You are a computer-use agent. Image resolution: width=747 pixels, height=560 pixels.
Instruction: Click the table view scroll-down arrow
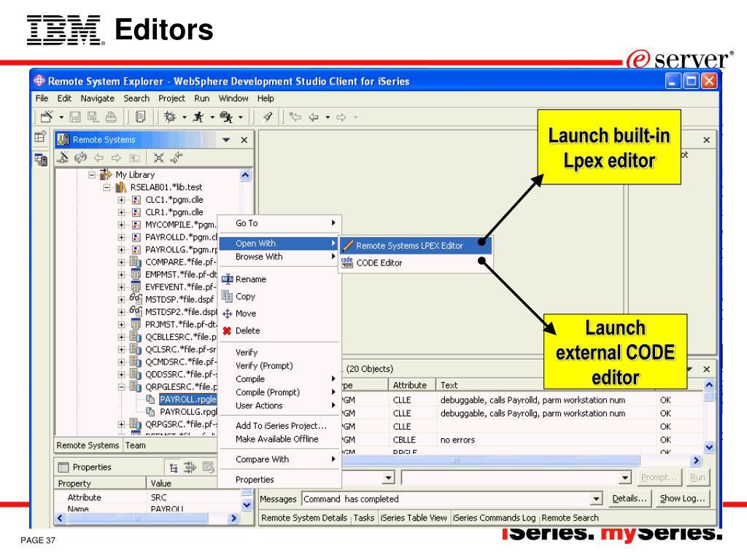[x=709, y=447]
